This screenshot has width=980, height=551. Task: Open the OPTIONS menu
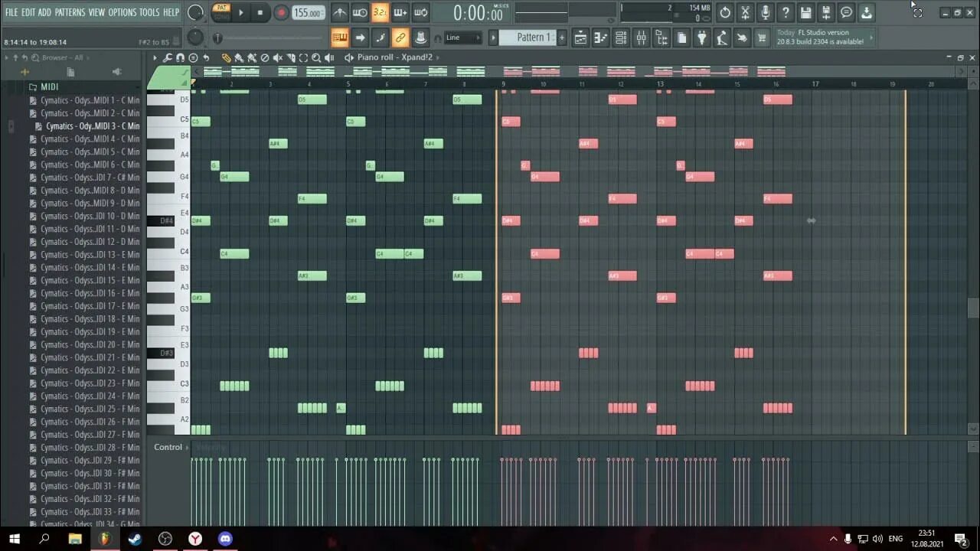pyautogui.click(x=122, y=12)
